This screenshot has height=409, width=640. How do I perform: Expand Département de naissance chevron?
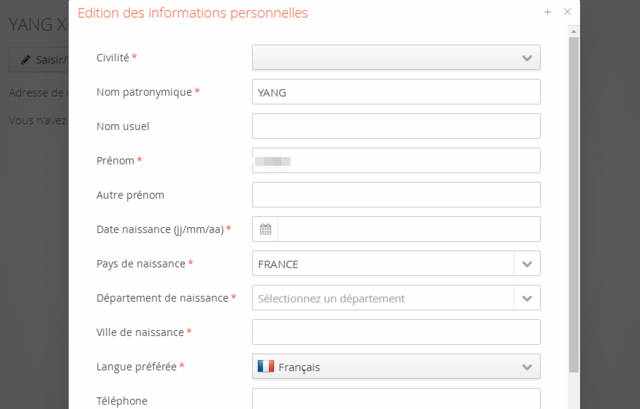click(x=527, y=298)
